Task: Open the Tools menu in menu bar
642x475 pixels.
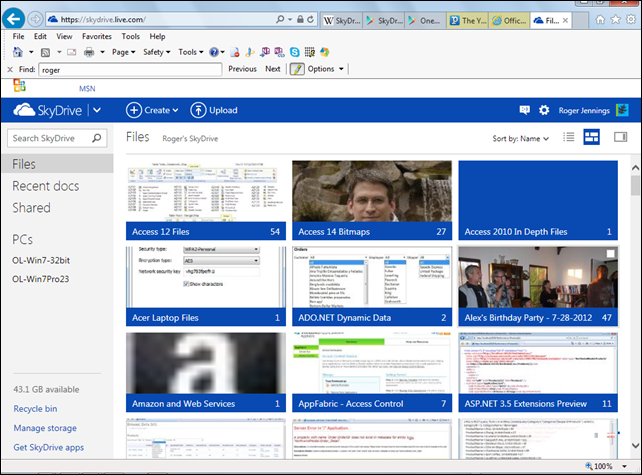Action: click(130, 36)
